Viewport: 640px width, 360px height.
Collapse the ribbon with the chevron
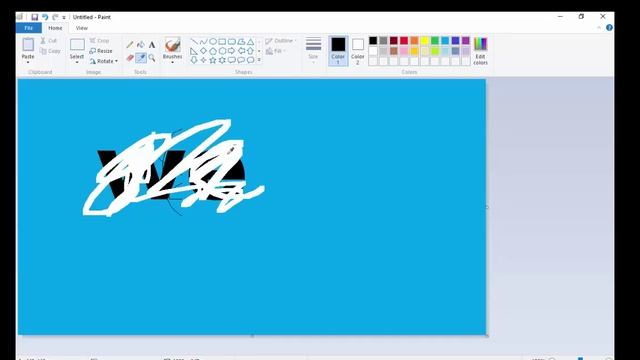click(x=599, y=28)
